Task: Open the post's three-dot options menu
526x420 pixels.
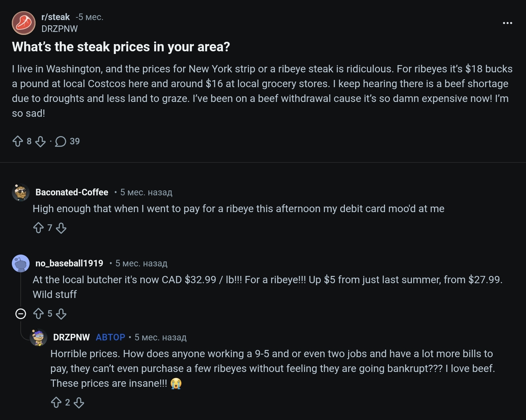Action: [x=507, y=23]
